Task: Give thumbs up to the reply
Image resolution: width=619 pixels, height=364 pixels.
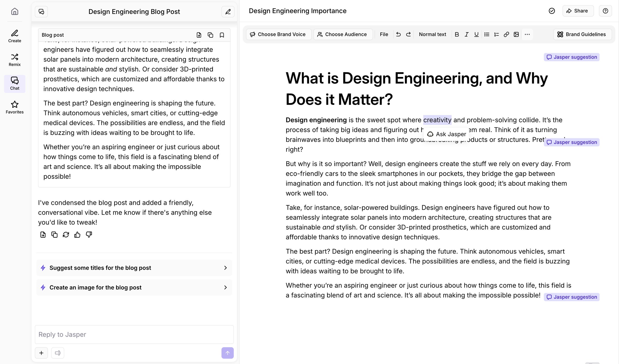Action: pos(77,234)
